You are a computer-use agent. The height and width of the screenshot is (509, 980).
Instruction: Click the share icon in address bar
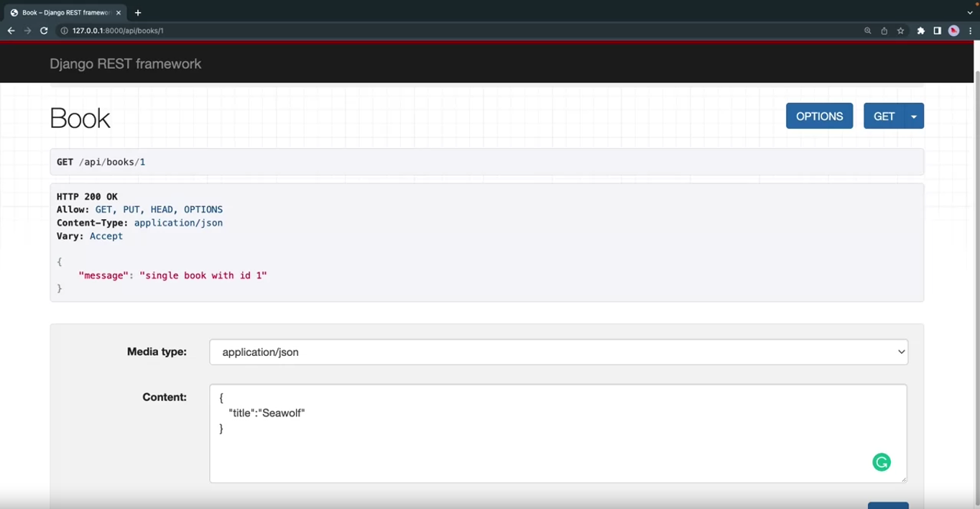coord(884,31)
